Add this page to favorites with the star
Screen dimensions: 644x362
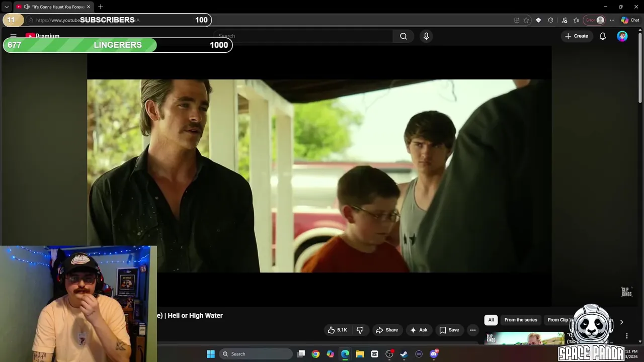[x=526, y=20]
